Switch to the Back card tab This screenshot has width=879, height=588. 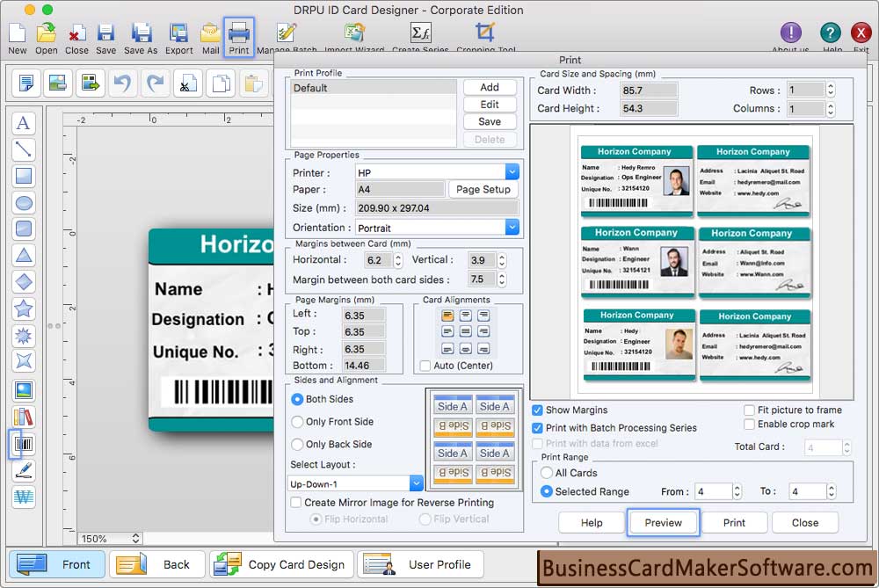pyautogui.click(x=157, y=564)
